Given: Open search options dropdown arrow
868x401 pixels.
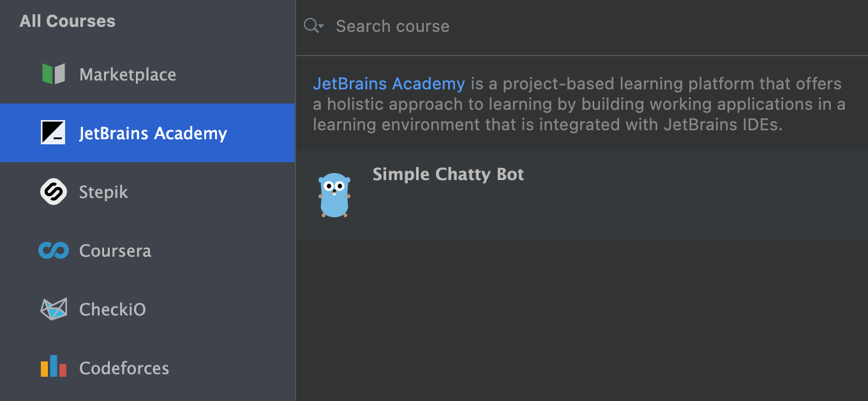Looking at the screenshot, I should [x=321, y=27].
